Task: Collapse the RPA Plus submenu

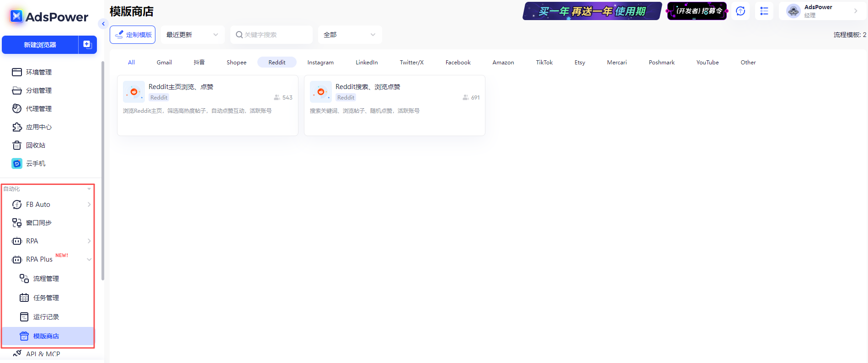Action: pos(89,259)
